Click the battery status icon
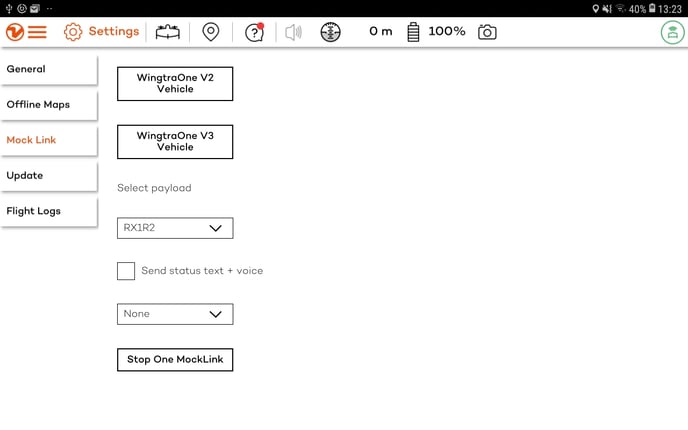Image resolution: width=688 pixels, height=430 pixels. pyautogui.click(x=413, y=32)
